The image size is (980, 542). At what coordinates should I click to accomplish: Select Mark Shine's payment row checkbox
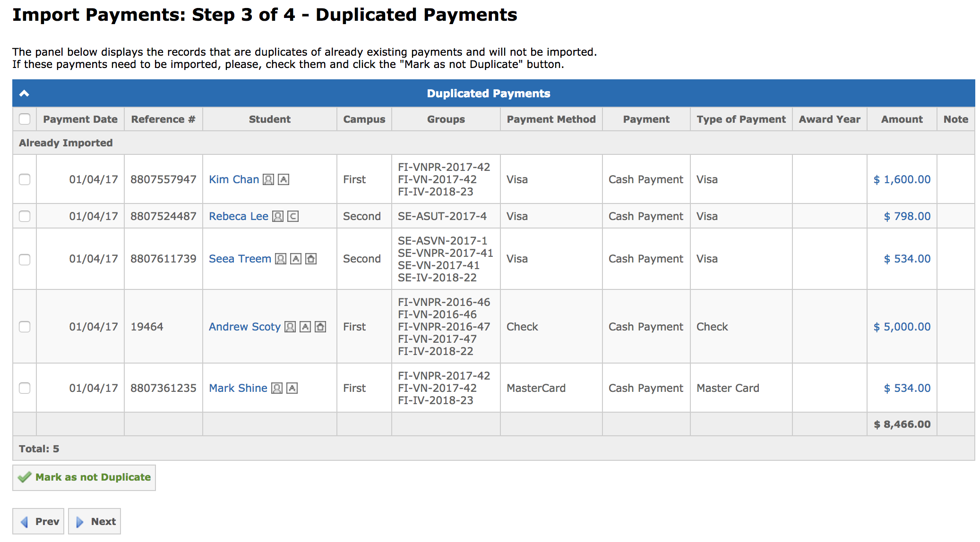[25, 388]
